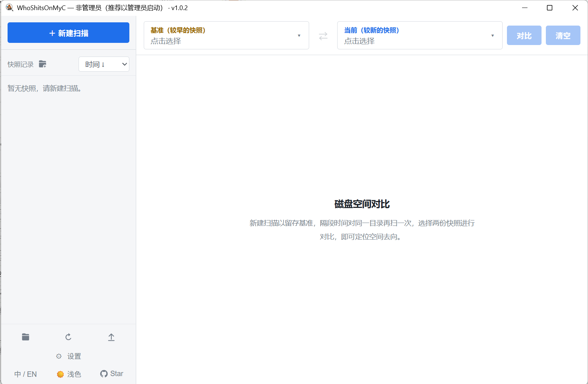Switch language with 中 / EN
Viewport: 588px width, 384px height.
[x=26, y=374]
